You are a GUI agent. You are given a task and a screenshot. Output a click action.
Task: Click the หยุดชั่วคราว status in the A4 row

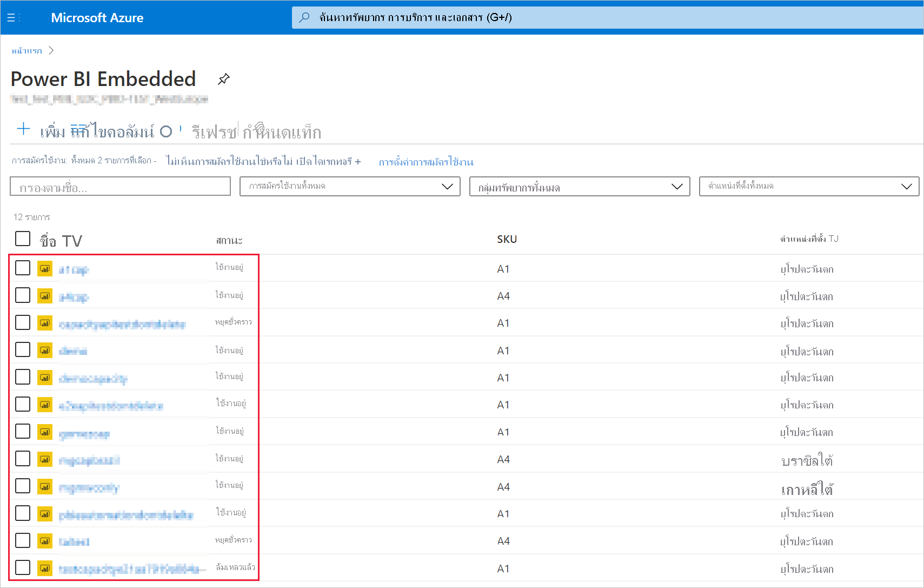click(233, 540)
